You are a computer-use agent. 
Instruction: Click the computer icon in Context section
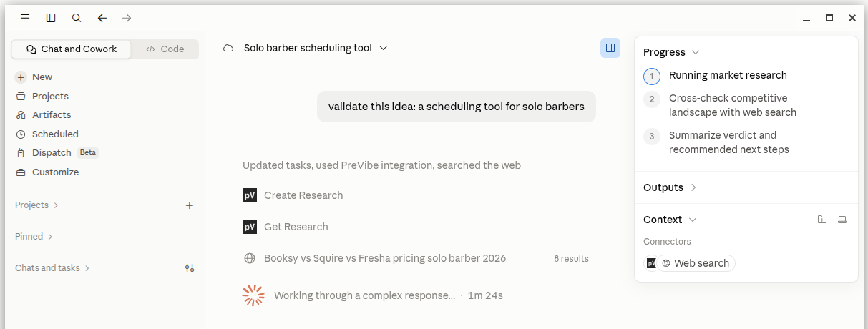[x=842, y=220]
